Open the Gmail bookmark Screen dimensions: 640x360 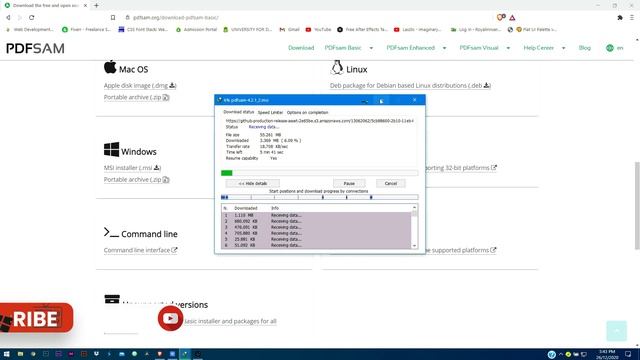pos(289,29)
